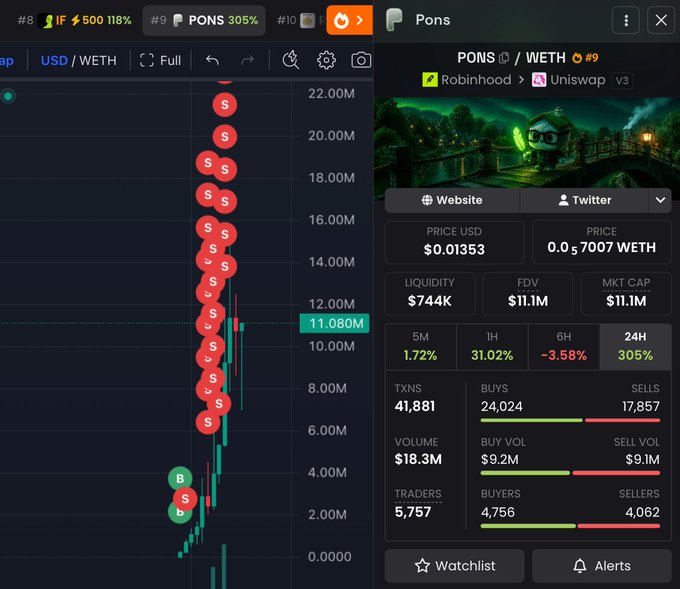Viewport: 680px width, 589px height.
Task: Open the trending fire arrow button
Action: tap(350, 20)
